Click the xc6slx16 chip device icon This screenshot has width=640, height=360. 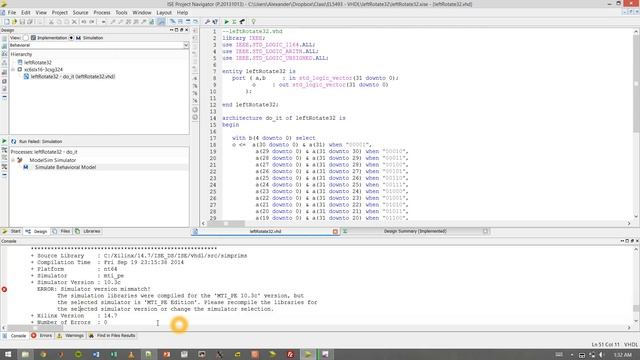click(20, 69)
